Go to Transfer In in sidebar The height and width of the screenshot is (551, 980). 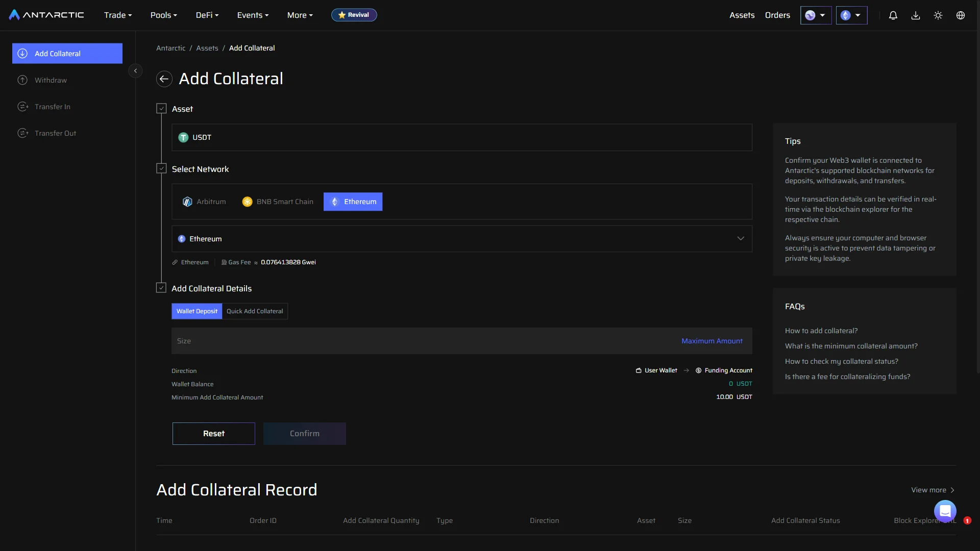click(x=67, y=107)
